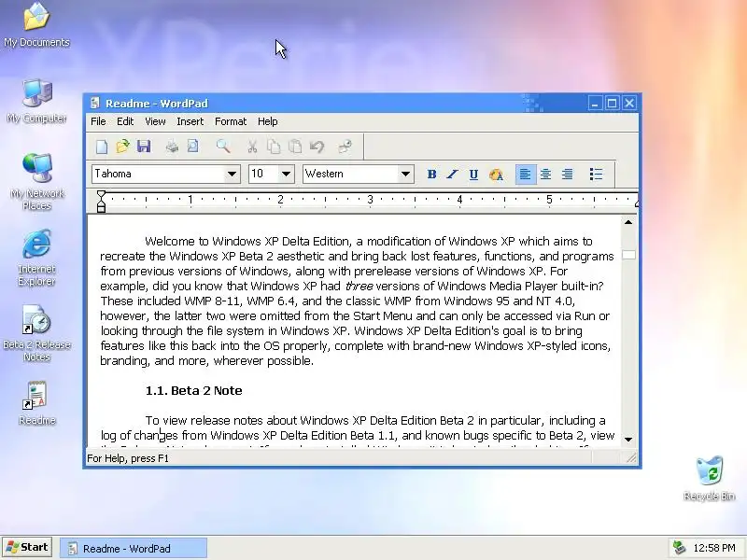This screenshot has height=560, width=747.
Task: Click the Date/Time insert icon
Action: [x=345, y=147]
